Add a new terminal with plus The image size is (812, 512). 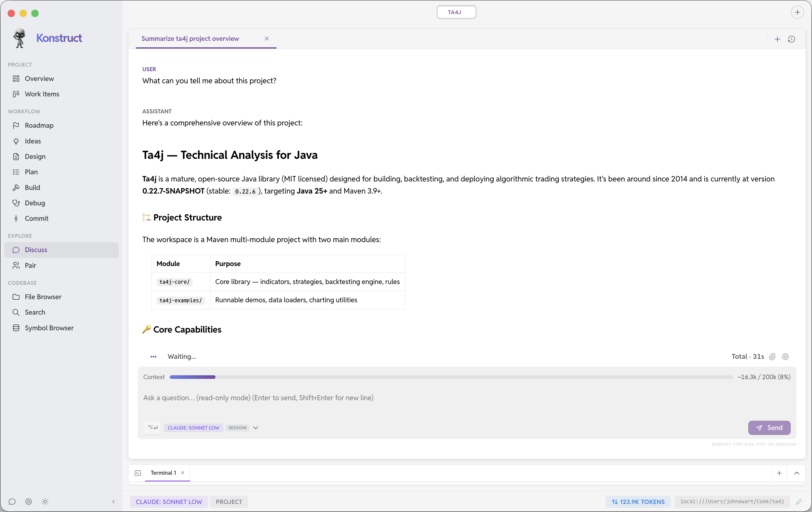pos(779,473)
